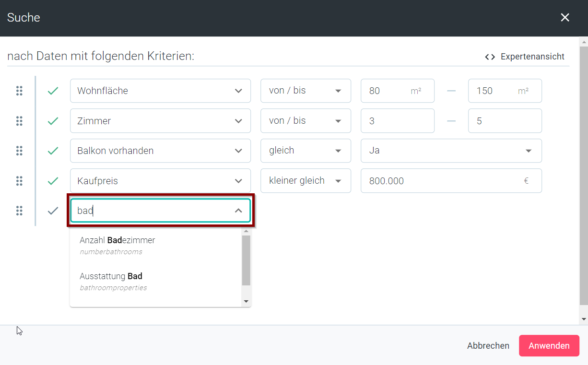
Task: Toggle the gray checkmark of bad row
Action: pyautogui.click(x=53, y=211)
